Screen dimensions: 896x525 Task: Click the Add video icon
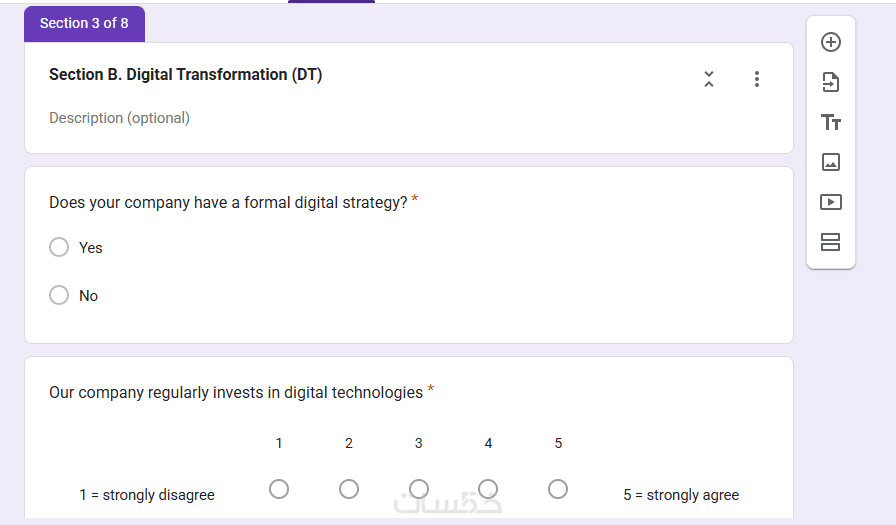(x=830, y=202)
